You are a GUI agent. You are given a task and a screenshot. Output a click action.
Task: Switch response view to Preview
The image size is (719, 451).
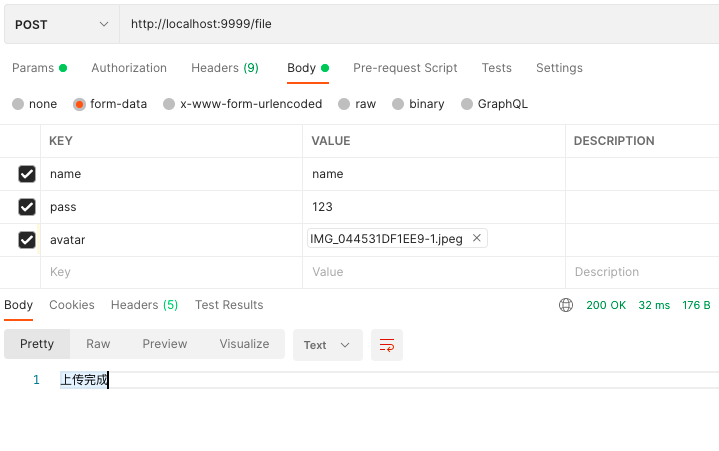click(x=164, y=344)
